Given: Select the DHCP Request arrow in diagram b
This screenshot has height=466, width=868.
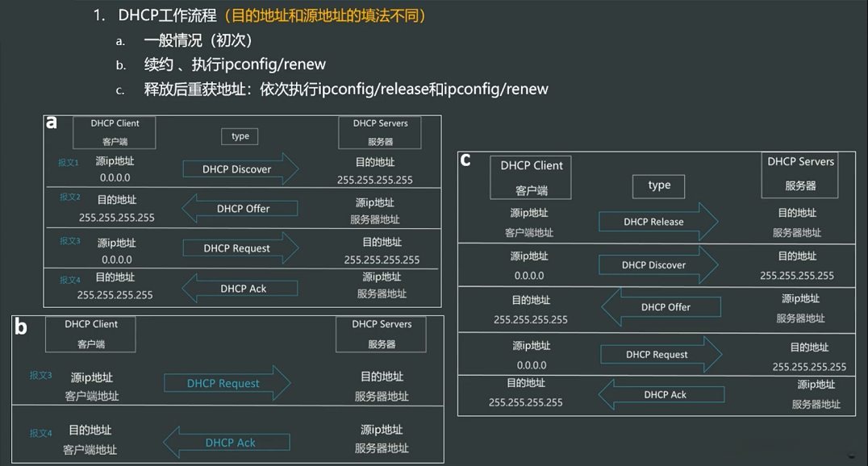Looking at the screenshot, I should click(226, 383).
